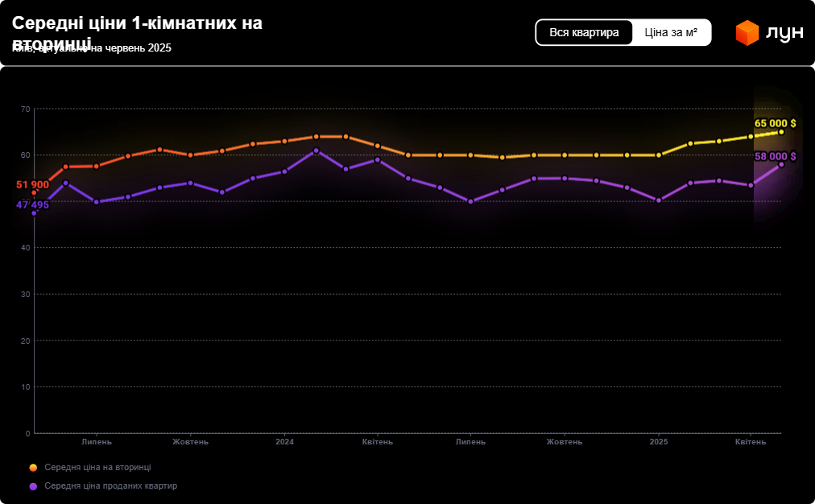Click the orange legend color dot

tap(33, 468)
